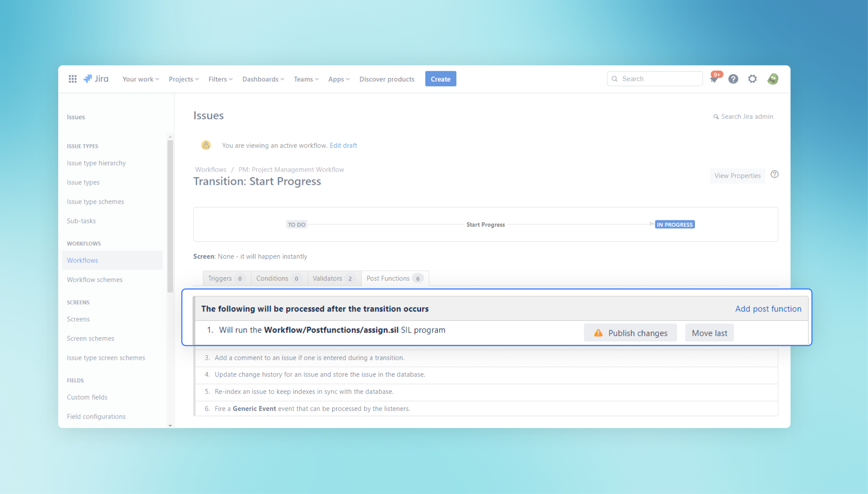Click the Edit draft link

(x=343, y=145)
